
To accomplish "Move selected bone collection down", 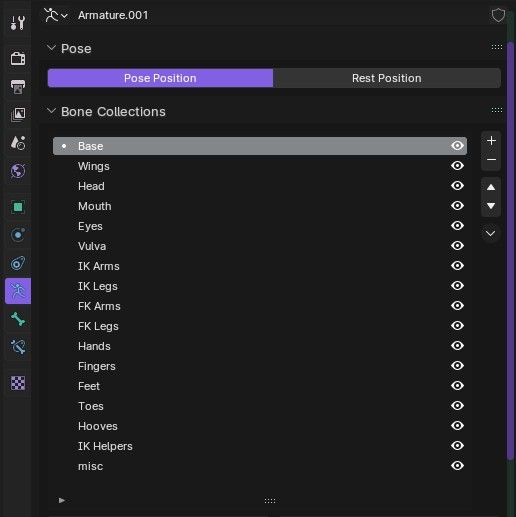I will coord(491,206).
